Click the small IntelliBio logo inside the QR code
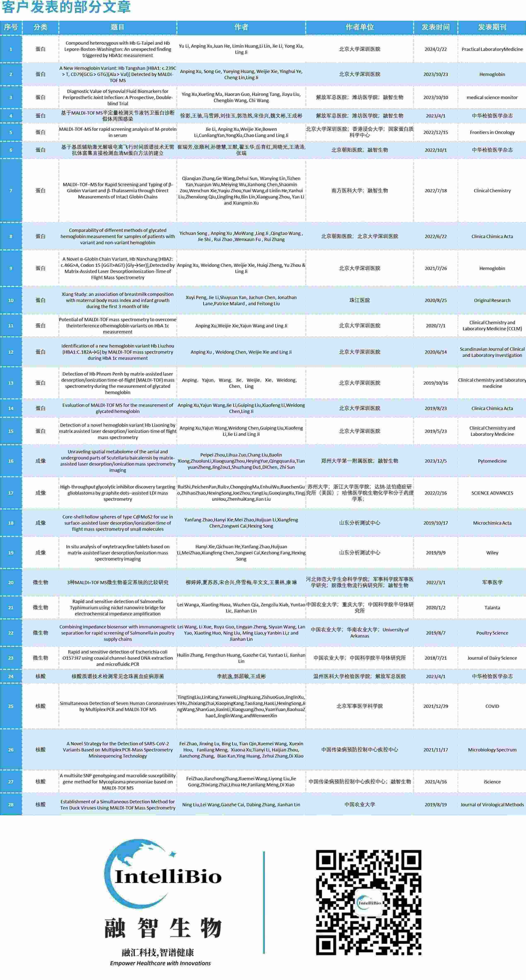 click(369, 902)
